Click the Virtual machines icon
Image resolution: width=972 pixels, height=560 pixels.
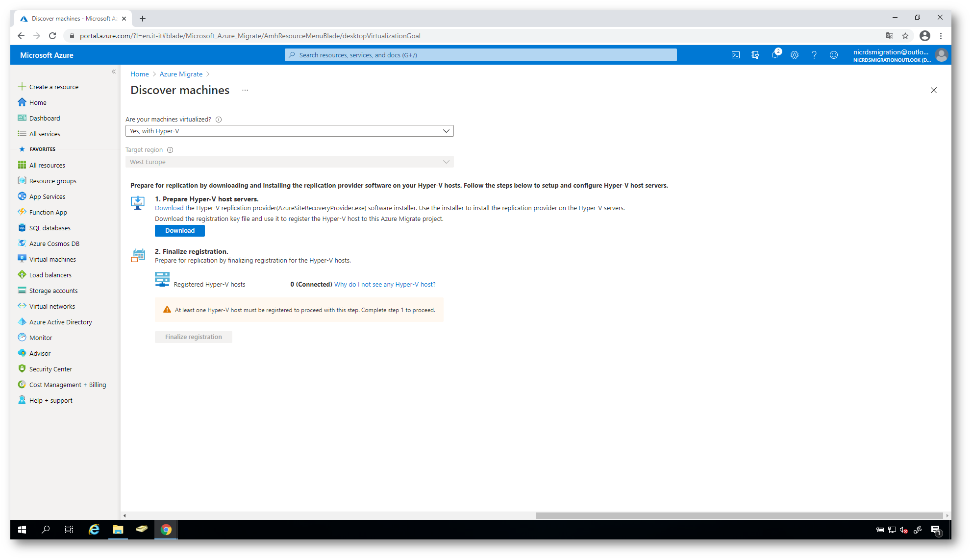click(22, 259)
